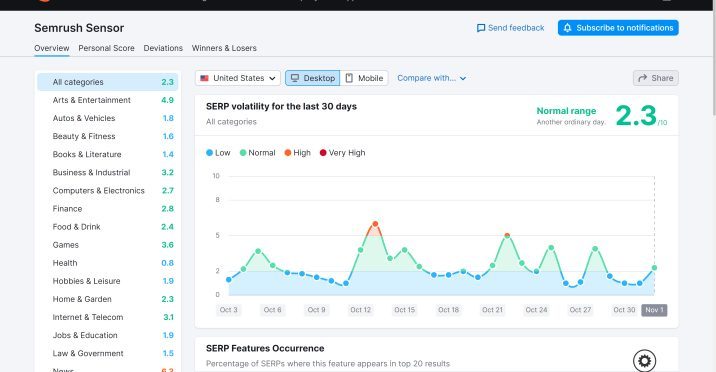Screen dimensions: 716x372
Task: Click the Mobile phone icon
Action: click(349, 78)
